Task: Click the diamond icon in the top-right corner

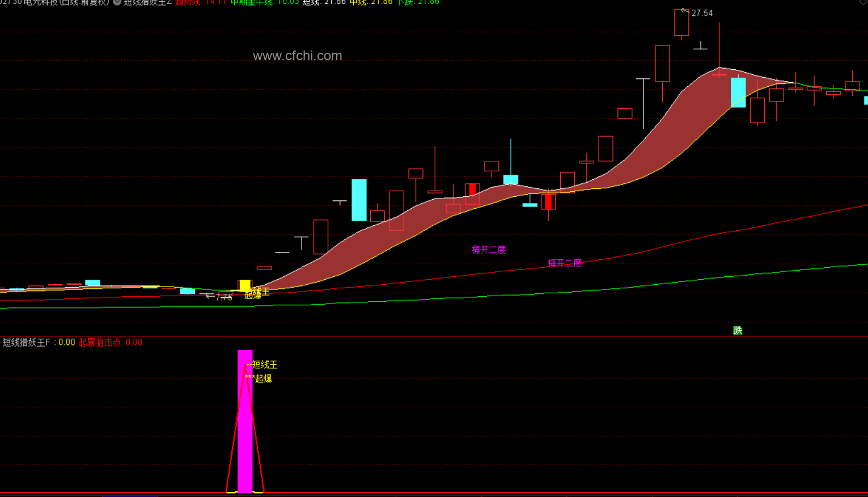Action: [x=863, y=2]
